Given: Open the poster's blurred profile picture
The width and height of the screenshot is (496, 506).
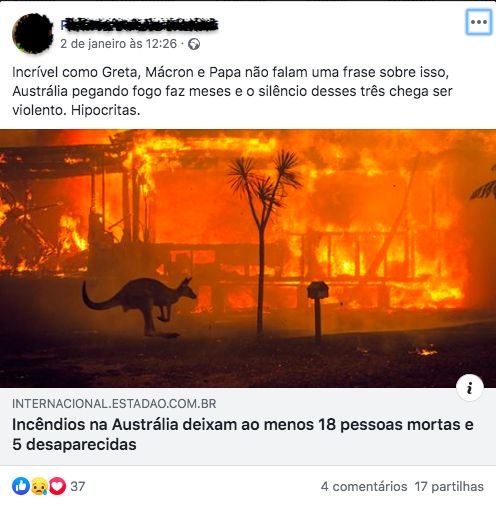Looking at the screenshot, I should (x=33, y=33).
